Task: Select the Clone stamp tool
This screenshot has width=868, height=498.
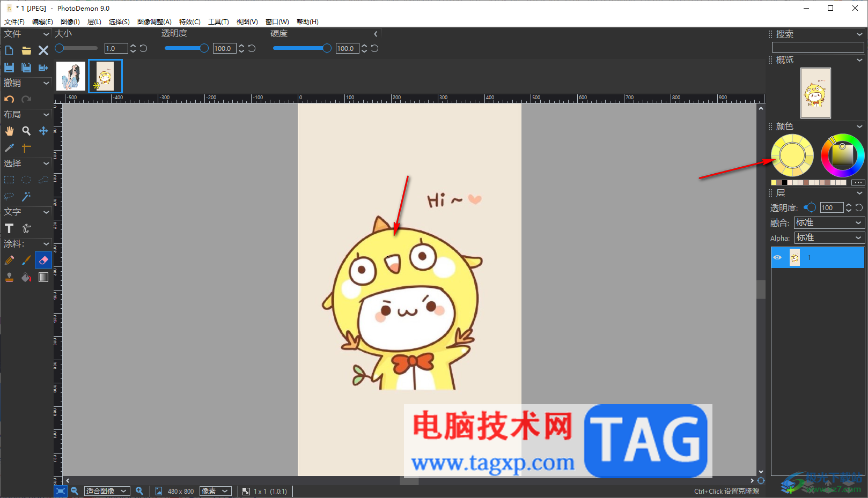Action: pyautogui.click(x=9, y=277)
